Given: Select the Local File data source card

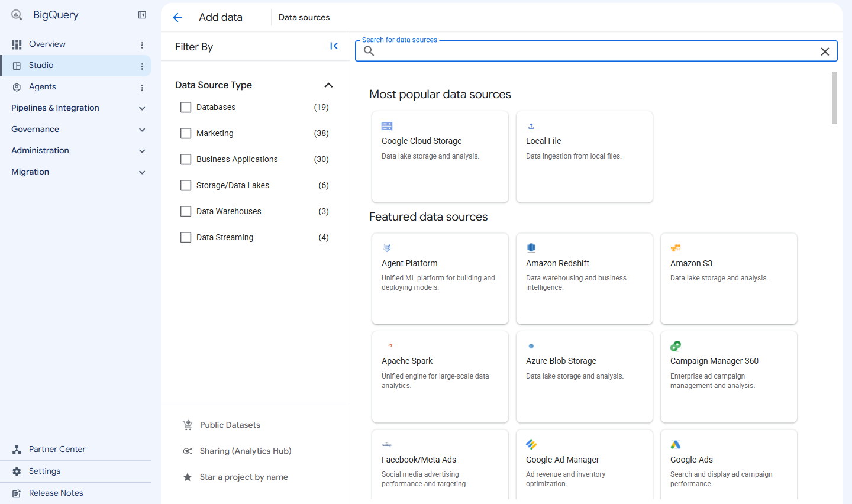Looking at the screenshot, I should click(x=585, y=157).
